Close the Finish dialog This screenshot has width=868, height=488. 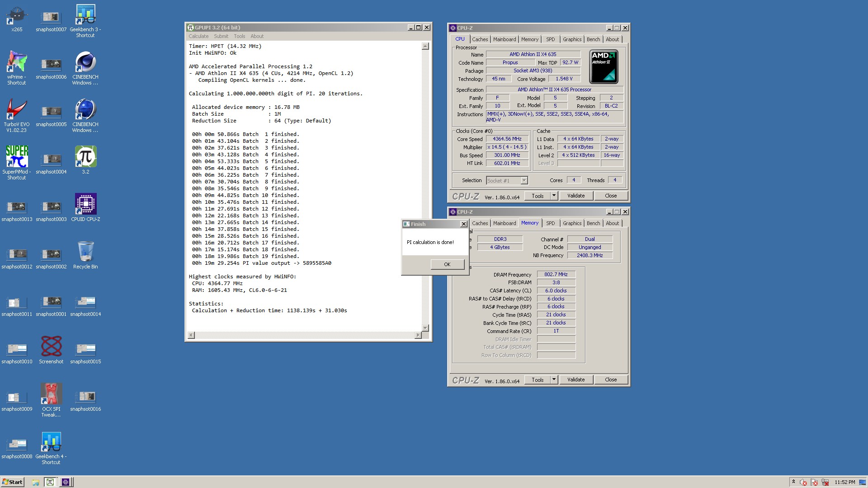[463, 224]
